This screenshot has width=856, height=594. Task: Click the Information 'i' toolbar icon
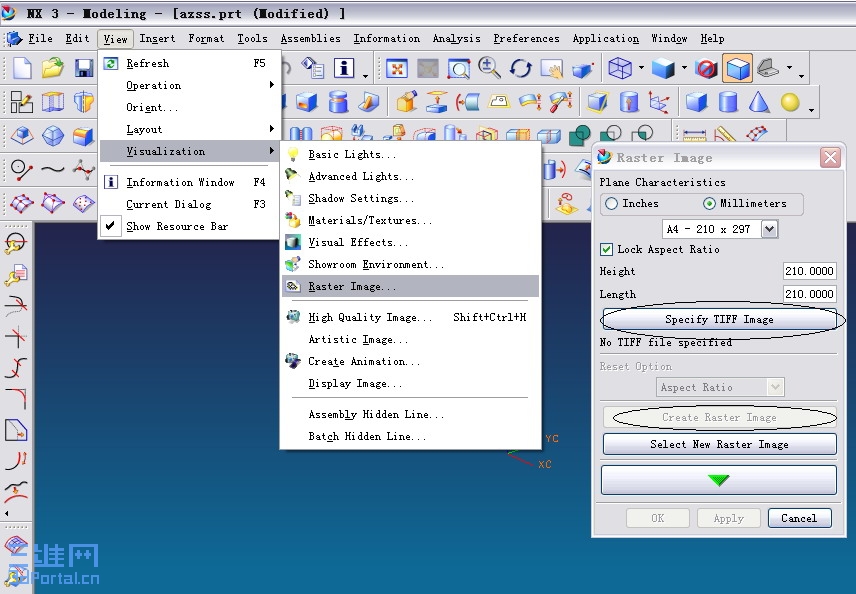tap(344, 68)
